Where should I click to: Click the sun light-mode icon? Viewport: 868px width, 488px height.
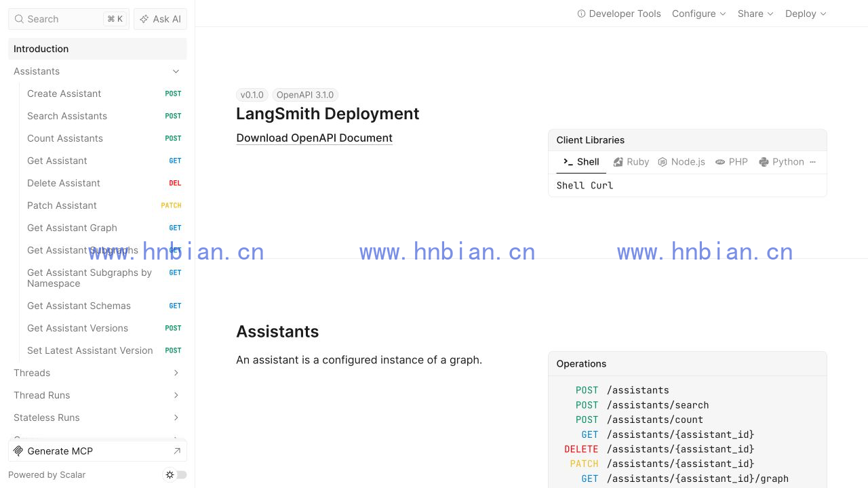pos(170,474)
